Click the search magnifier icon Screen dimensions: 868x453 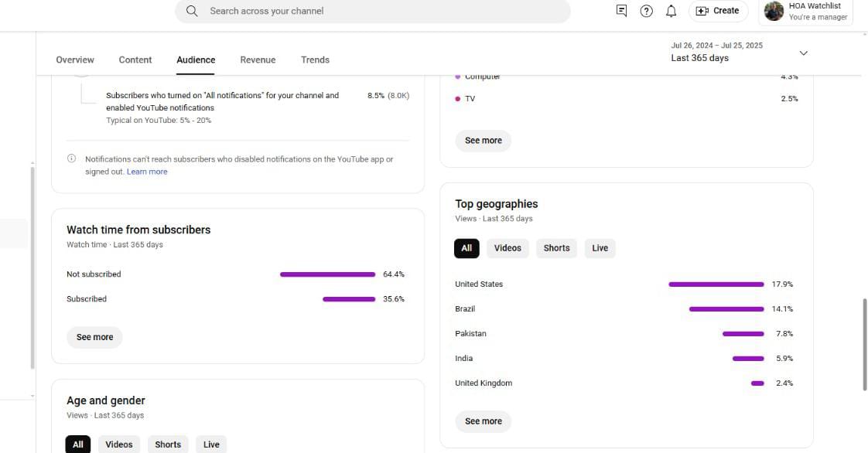192,11
